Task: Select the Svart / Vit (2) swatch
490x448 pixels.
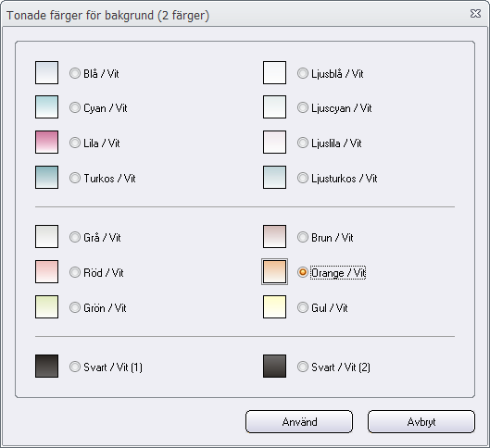Action: [274, 366]
